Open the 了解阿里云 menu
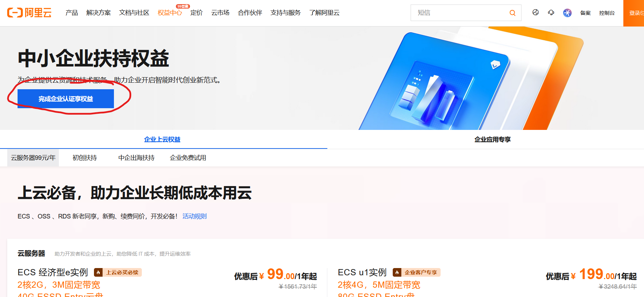 pyautogui.click(x=324, y=13)
